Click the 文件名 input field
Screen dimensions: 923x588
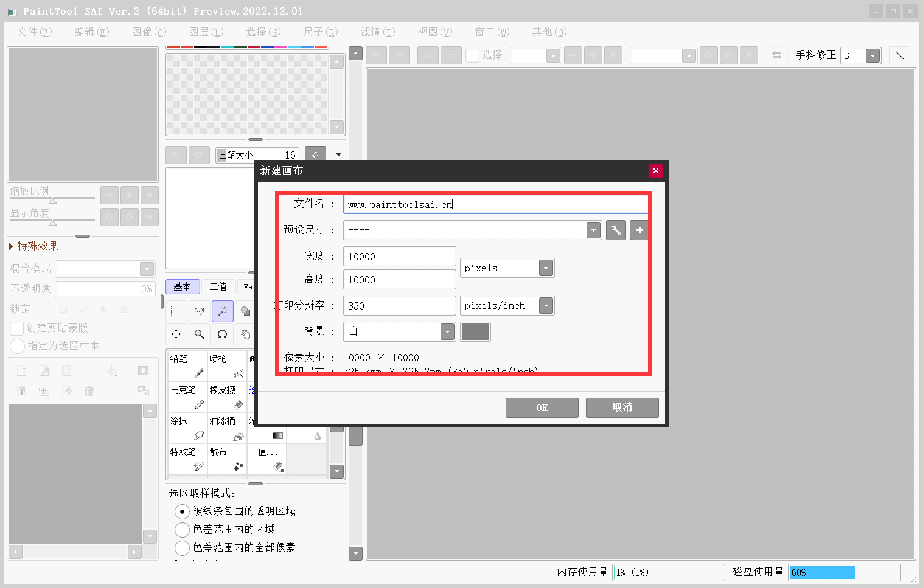coord(496,204)
